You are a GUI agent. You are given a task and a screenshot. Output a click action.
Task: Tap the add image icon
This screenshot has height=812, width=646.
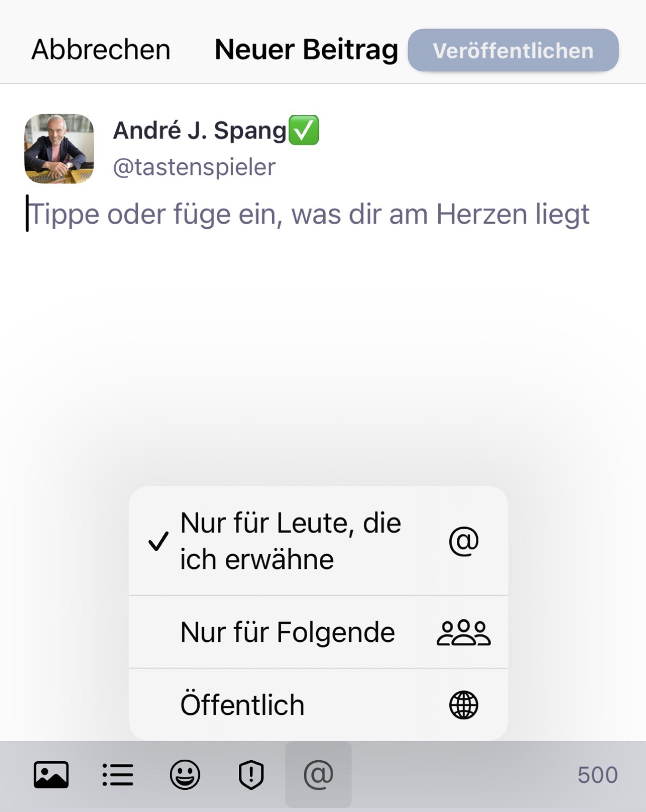click(51, 775)
